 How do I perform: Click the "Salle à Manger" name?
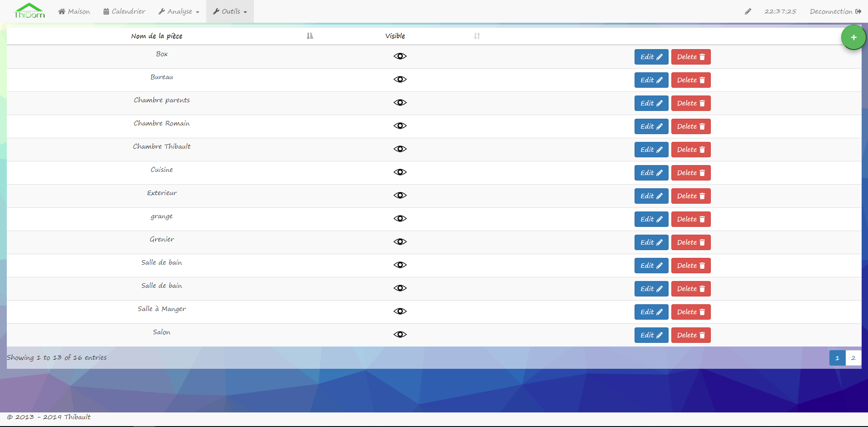point(162,309)
